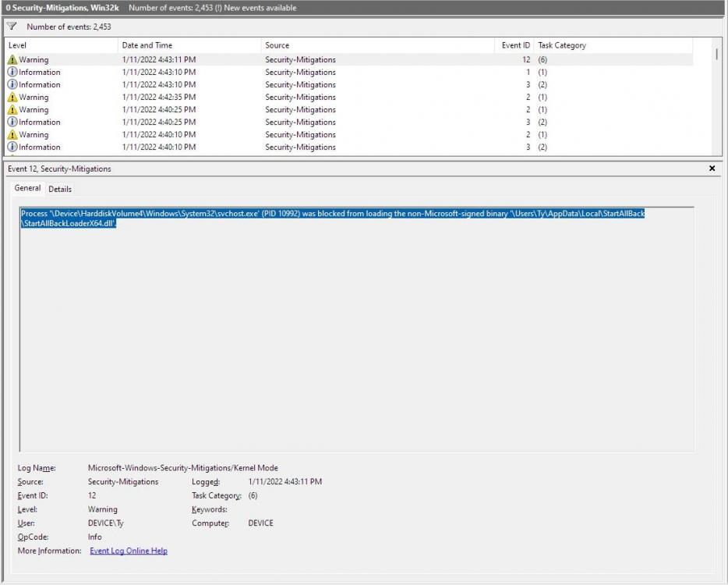The image size is (728, 585).
Task: Close the Event 12 preview pane
Action: point(712,168)
